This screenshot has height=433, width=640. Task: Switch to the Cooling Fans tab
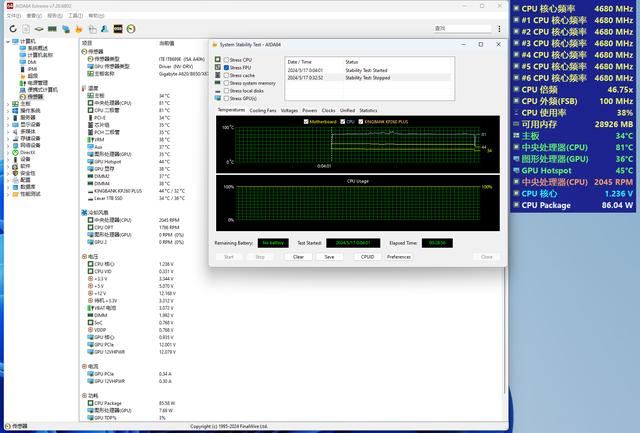tap(263, 111)
